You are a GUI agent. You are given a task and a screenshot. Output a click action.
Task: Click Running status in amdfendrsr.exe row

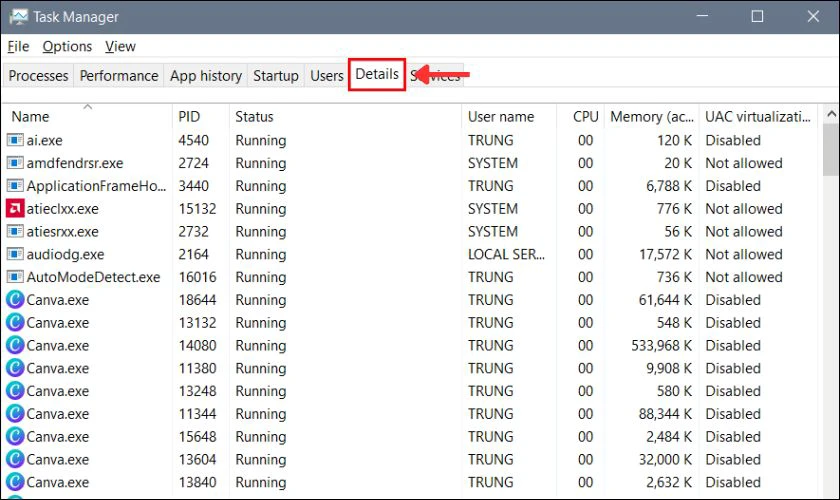(260, 163)
